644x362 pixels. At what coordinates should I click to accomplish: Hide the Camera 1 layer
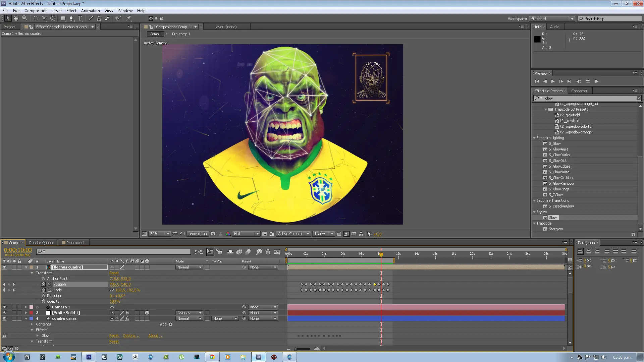[4, 307]
